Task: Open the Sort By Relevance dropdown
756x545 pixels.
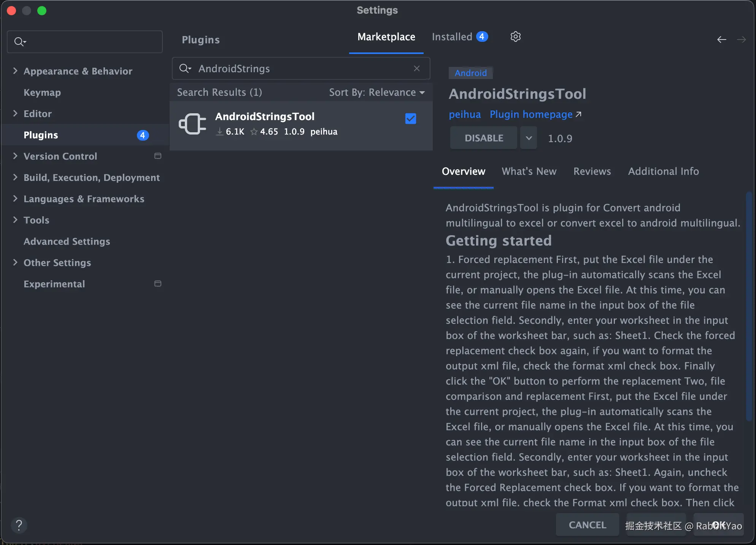Action: (376, 92)
